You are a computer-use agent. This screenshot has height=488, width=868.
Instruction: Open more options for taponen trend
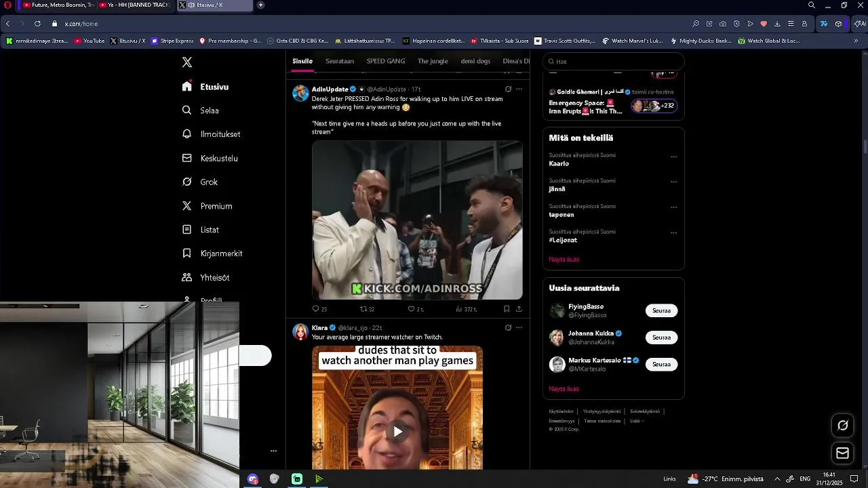673,207
